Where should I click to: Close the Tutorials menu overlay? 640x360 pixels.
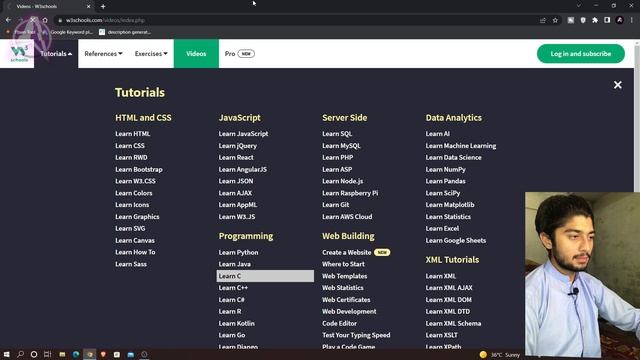point(618,85)
